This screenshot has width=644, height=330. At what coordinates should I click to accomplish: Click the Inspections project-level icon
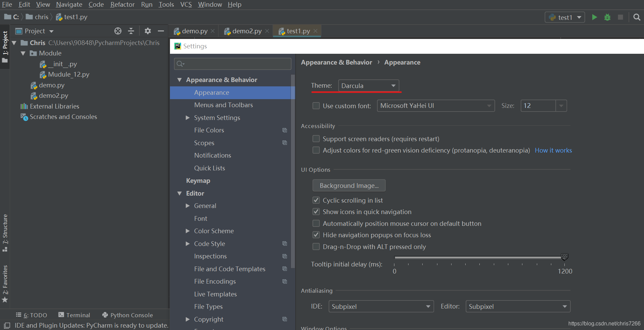click(285, 256)
